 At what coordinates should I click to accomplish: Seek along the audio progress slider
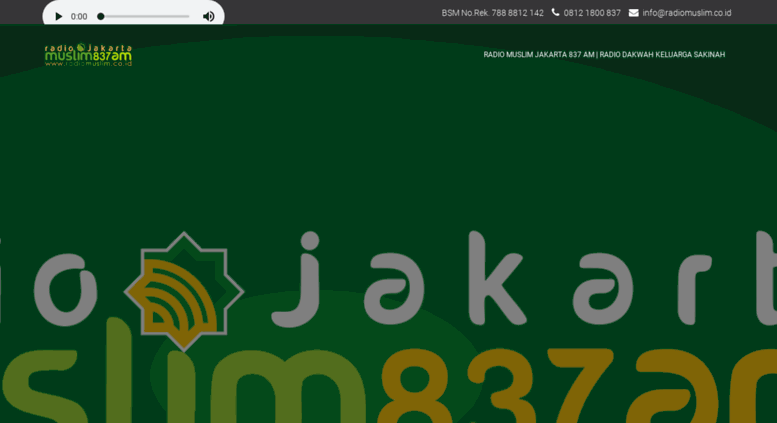tap(144, 16)
